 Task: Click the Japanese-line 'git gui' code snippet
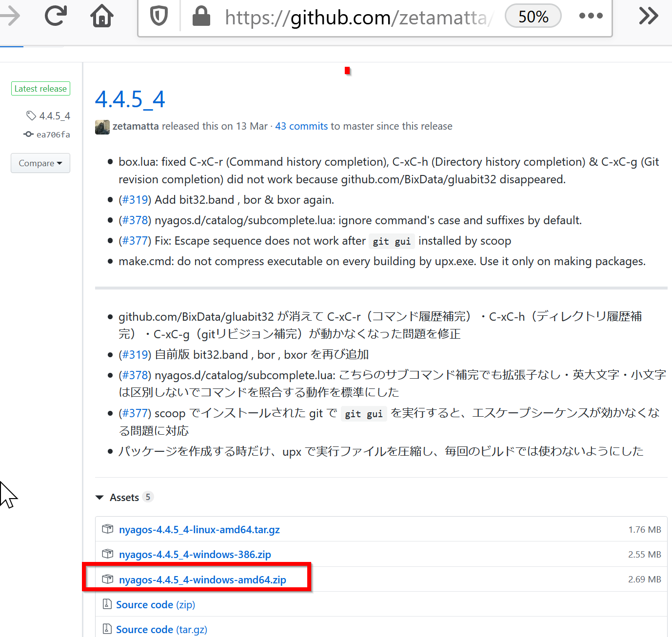(x=364, y=414)
